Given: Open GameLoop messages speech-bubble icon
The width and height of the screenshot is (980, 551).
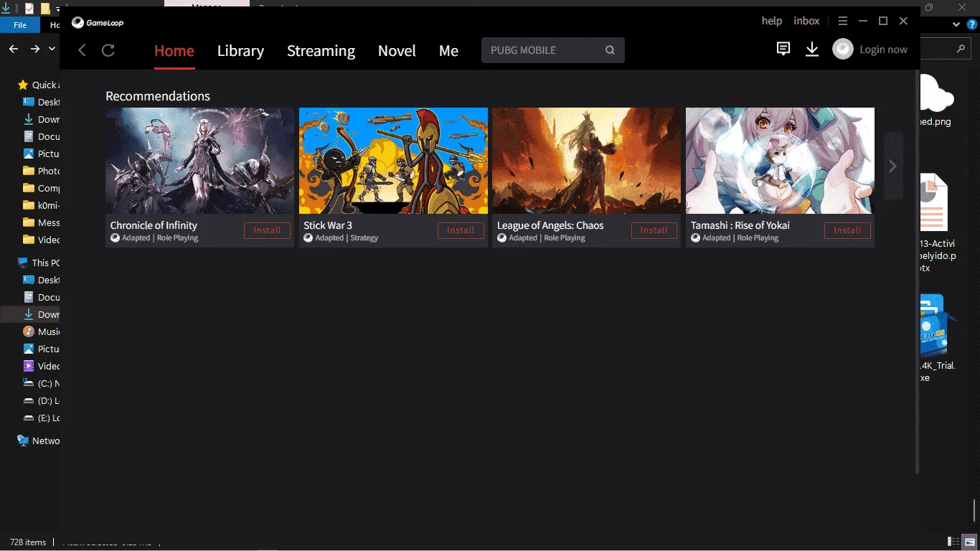Looking at the screenshot, I should (x=783, y=49).
